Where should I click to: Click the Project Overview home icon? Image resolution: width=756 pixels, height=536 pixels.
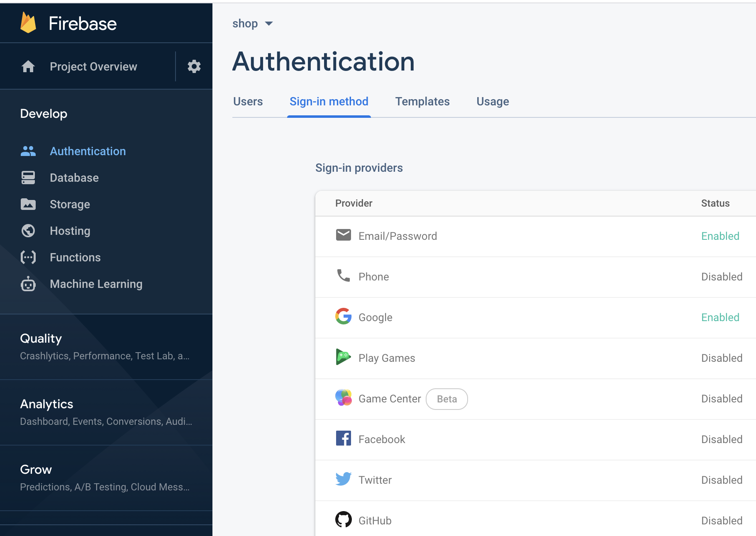tap(28, 66)
